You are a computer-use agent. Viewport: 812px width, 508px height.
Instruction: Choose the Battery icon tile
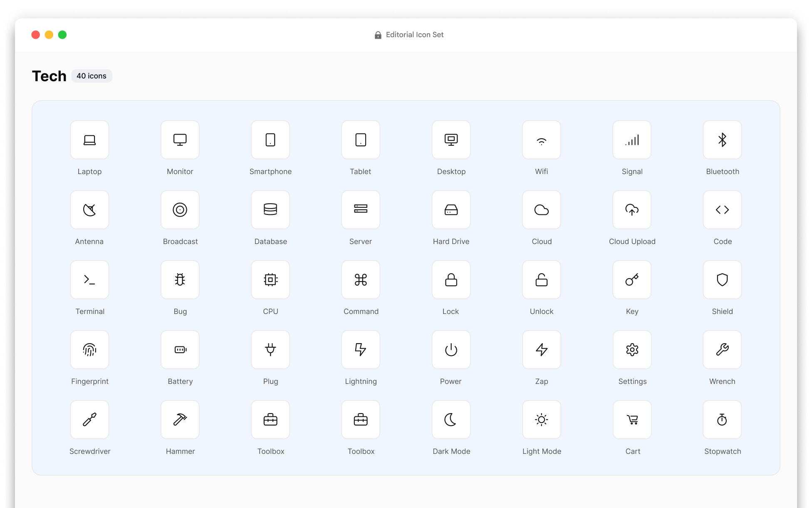coord(180,350)
